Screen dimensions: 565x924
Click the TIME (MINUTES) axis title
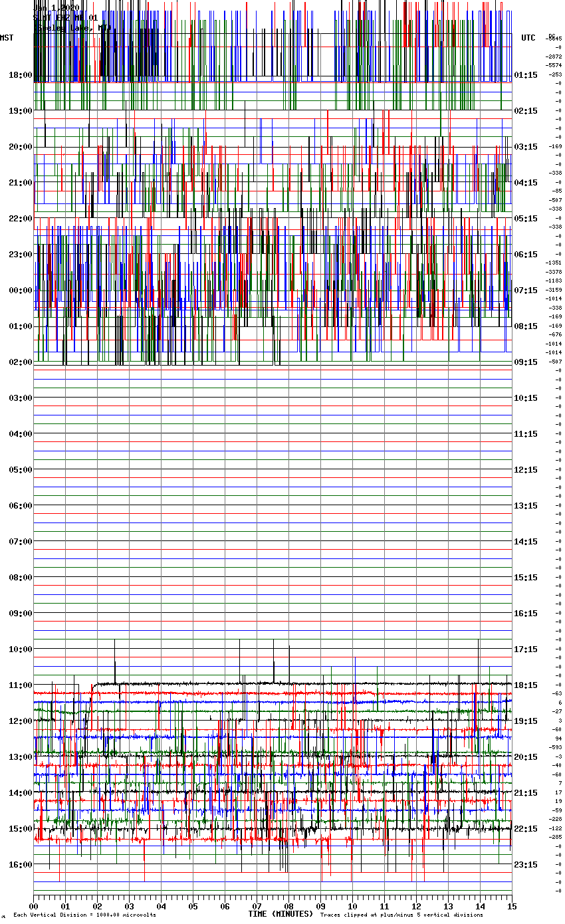click(x=281, y=914)
